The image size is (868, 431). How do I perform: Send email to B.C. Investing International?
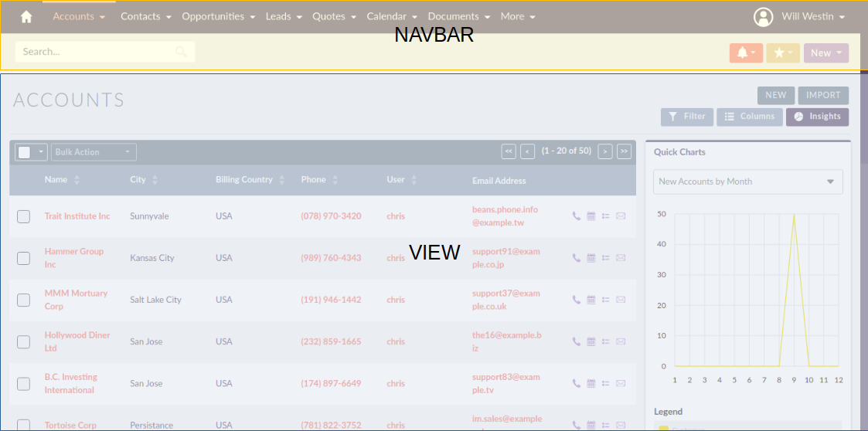[621, 383]
